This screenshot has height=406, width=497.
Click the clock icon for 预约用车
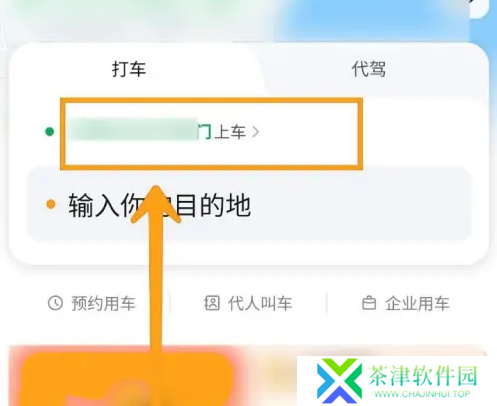click(55, 303)
